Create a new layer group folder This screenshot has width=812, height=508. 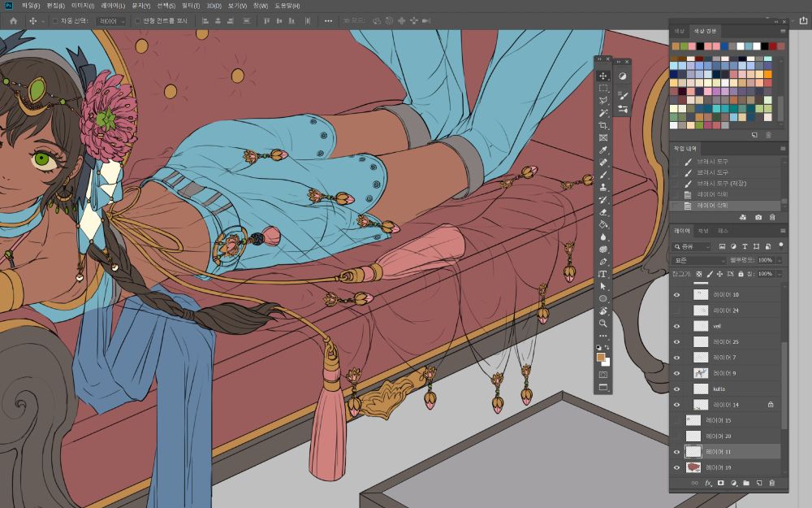pyautogui.click(x=746, y=483)
